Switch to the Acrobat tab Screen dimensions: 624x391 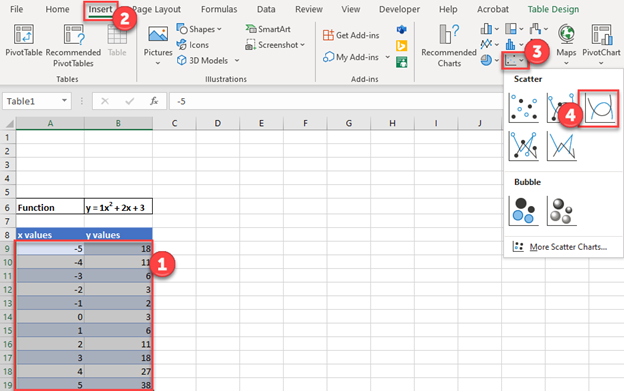pyautogui.click(x=493, y=9)
